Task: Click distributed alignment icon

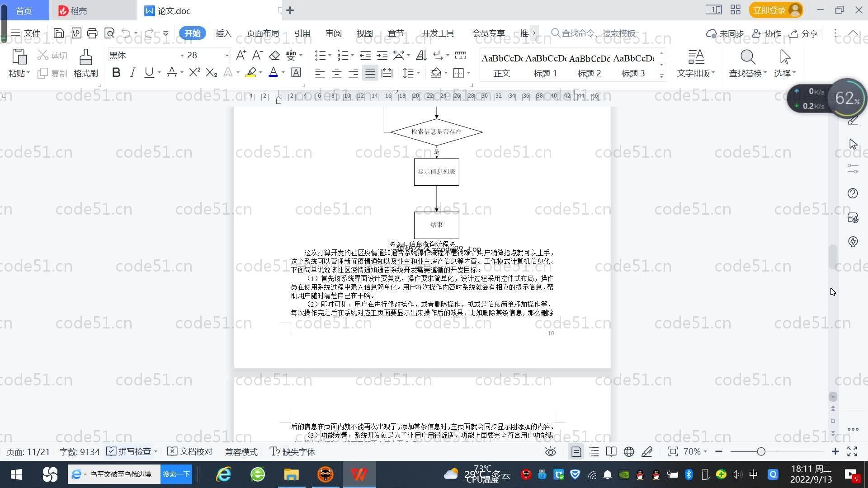Action: click(387, 73)
